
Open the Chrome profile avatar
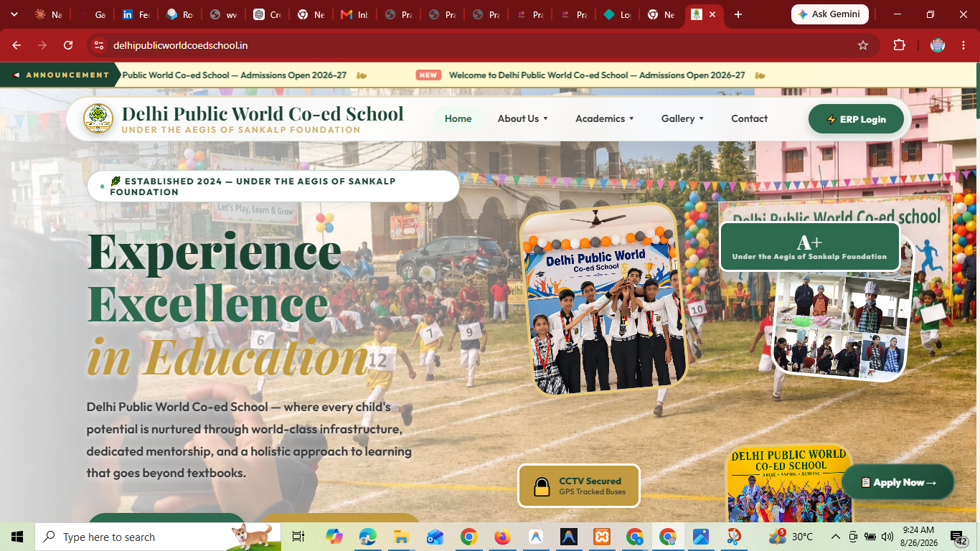click(938, 45)
